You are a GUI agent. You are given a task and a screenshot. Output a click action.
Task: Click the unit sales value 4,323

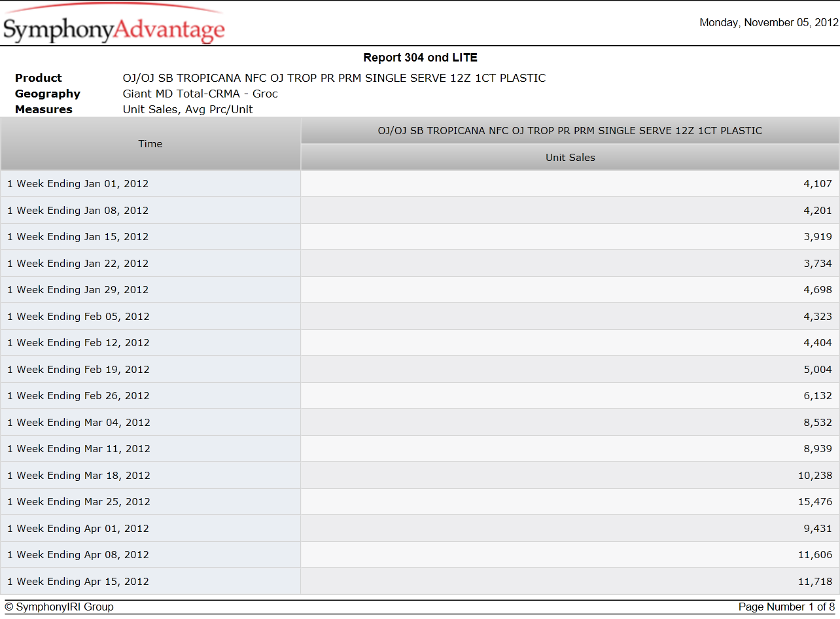coord(818,316)
